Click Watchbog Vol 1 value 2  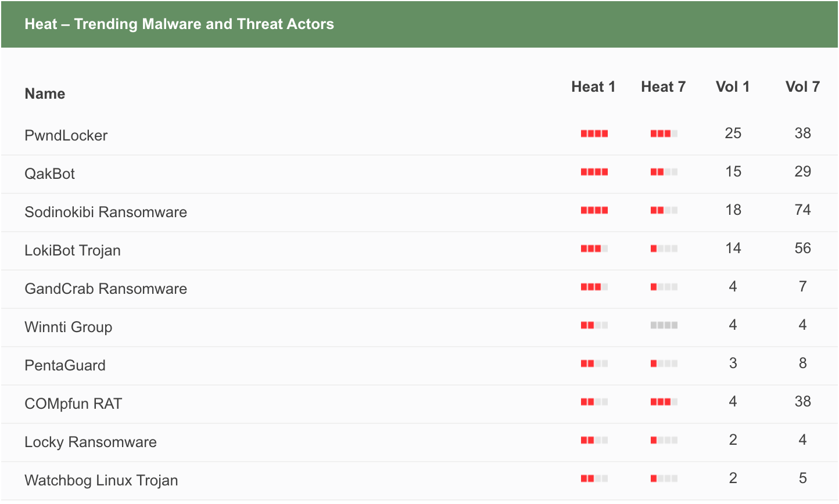pos(733,478)
